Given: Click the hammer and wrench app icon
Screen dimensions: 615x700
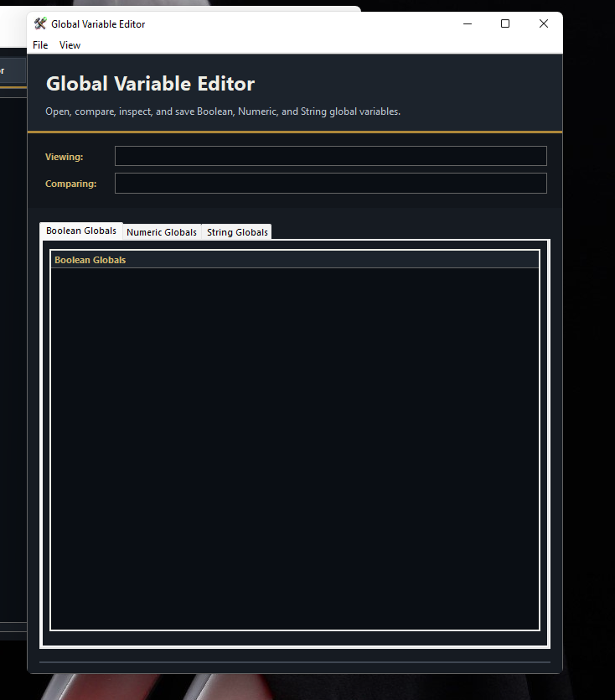Looking at the screenshot, I should 40,23.
